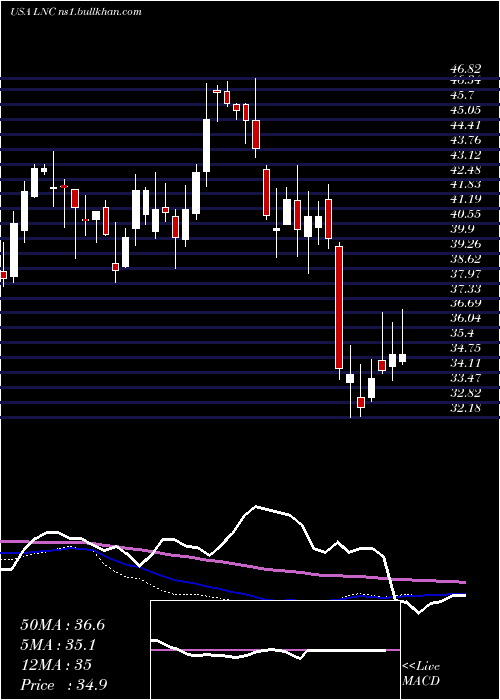The image size is (500, 700).
Task: Select the 36.04 price axis value
Action: click(x=466, y=318)
